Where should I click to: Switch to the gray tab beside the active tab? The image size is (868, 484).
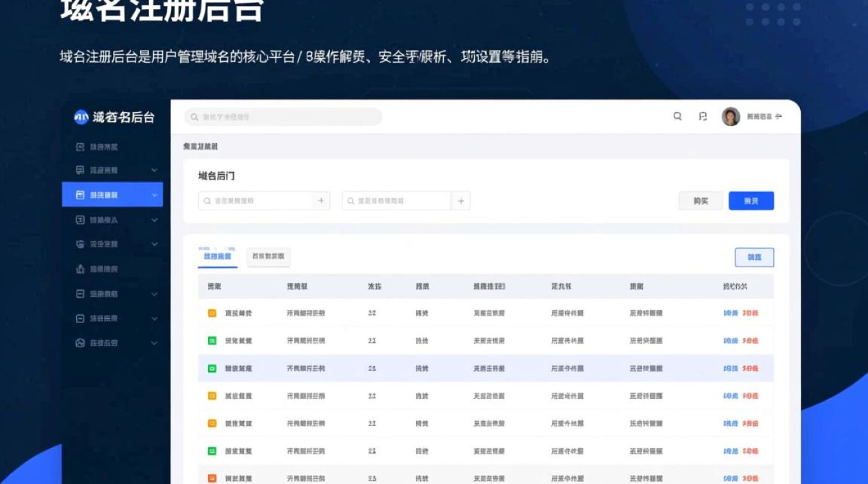tap(268, 256)
